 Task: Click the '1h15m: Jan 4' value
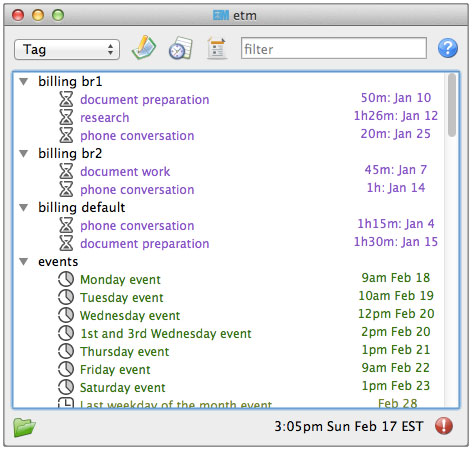pos(396,224)
